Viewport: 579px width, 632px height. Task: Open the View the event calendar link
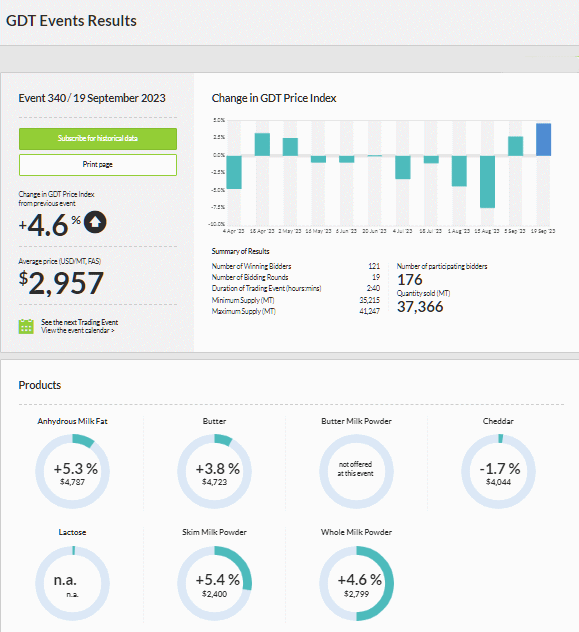pos(78,331)
